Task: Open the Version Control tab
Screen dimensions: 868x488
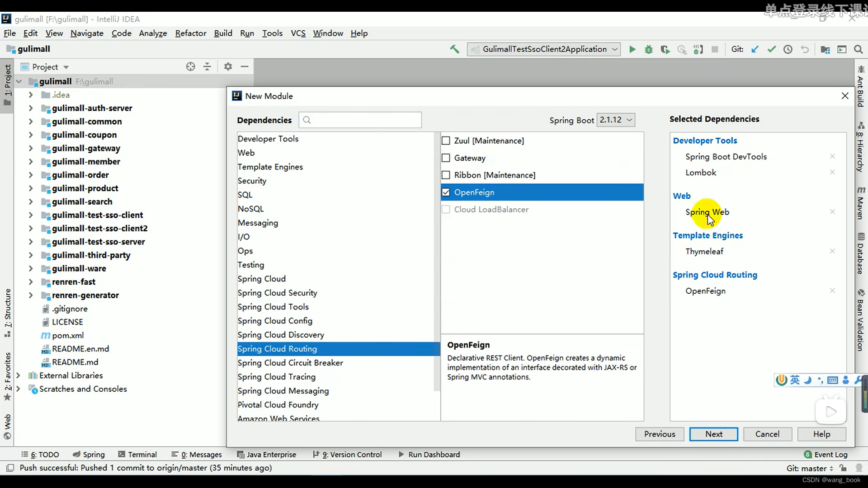Action: (x=347, y=455)
